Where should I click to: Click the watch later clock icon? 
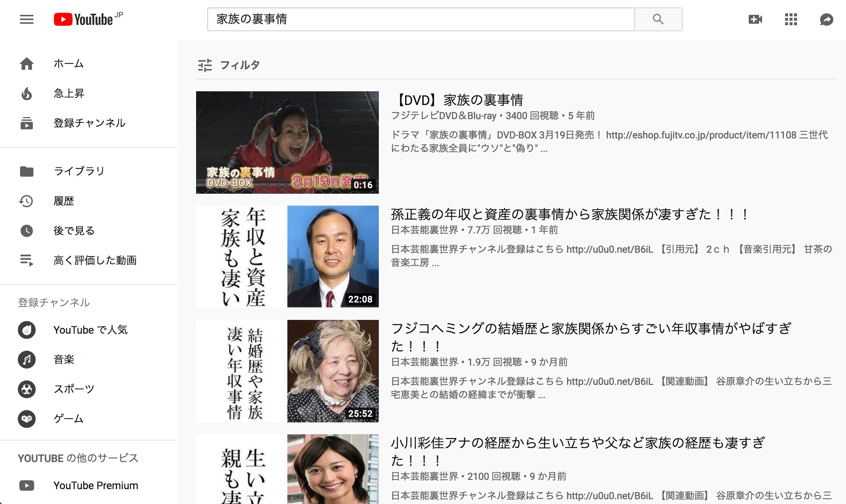pyautogui.click(x=27, y=230)
